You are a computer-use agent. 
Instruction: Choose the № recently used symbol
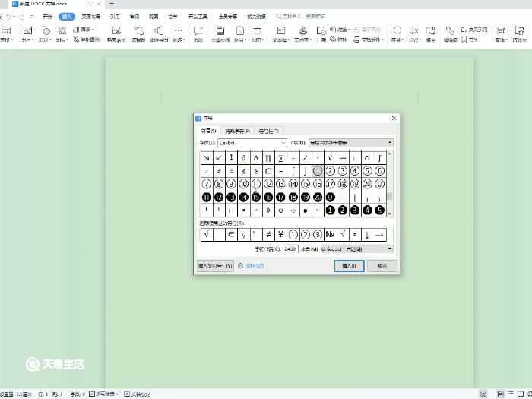330,234
